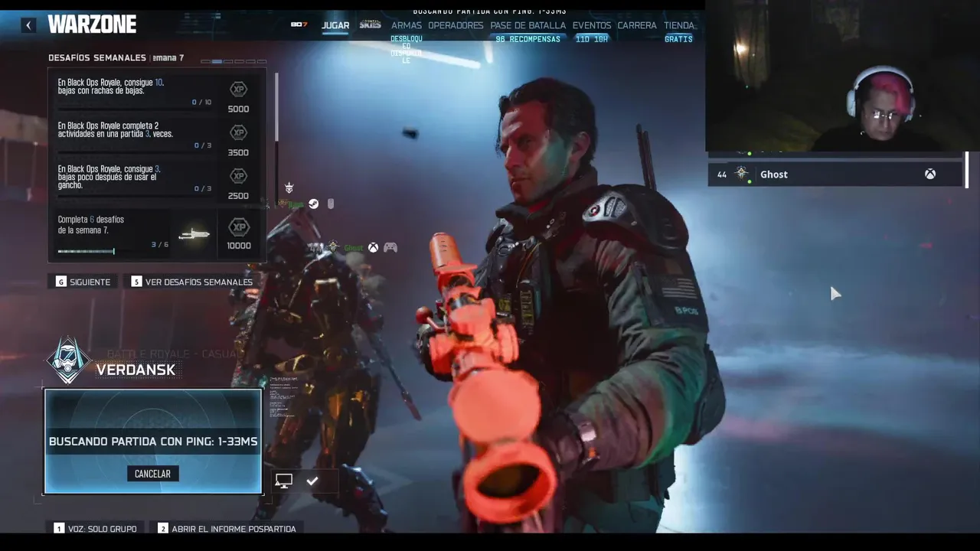Image resolution: width=980 pixels, height=551 pixels.
Task: Click the XP icon for 2500 reward
Action: 239,176
